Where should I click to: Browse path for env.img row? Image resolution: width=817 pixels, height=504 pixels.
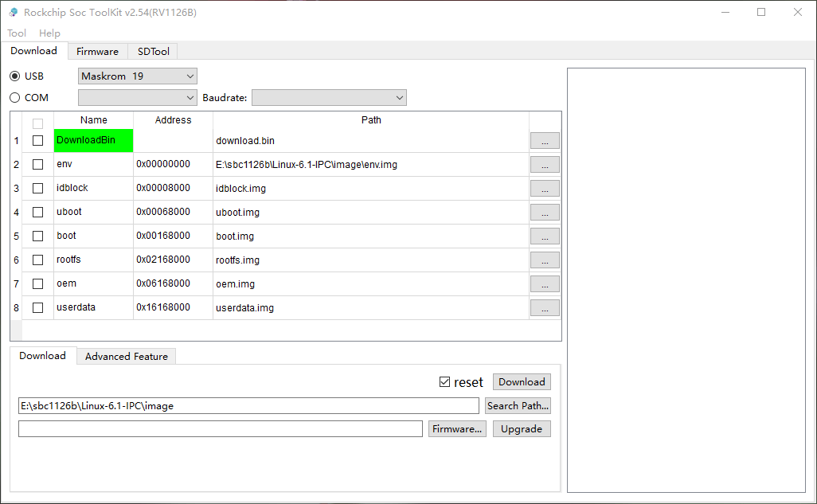pyautogui.click(x=545, y=165)
